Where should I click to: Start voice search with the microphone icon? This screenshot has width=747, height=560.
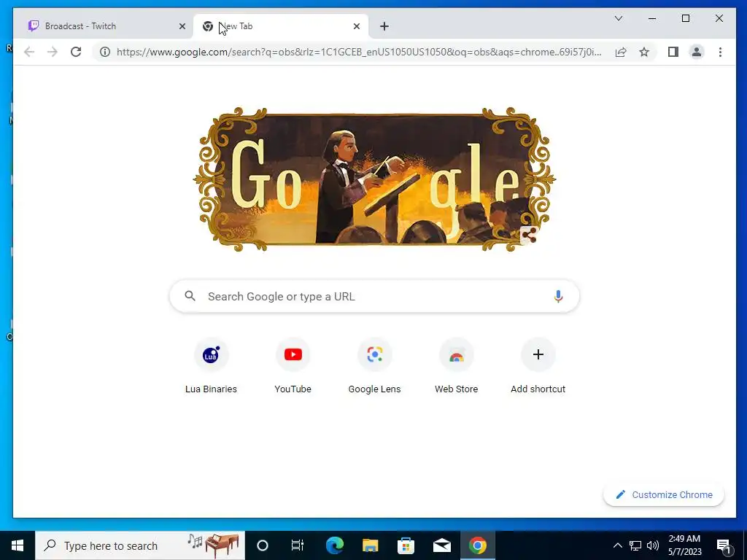coord(558,296)
